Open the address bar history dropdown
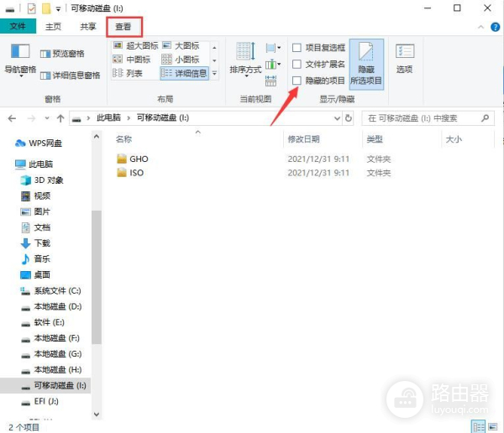 [337, 118]
